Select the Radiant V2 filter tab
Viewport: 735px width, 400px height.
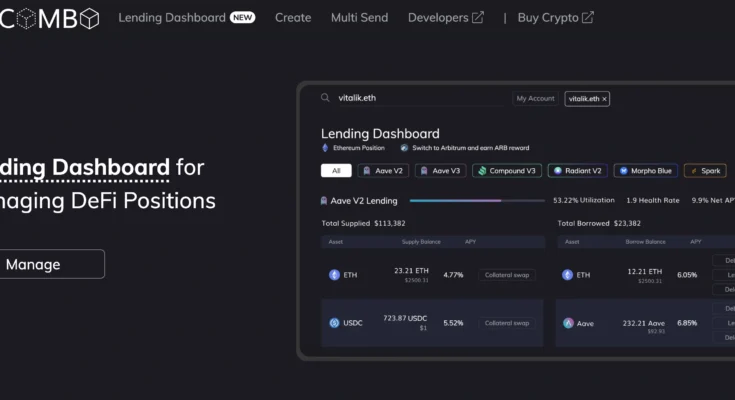click(578, 171)
